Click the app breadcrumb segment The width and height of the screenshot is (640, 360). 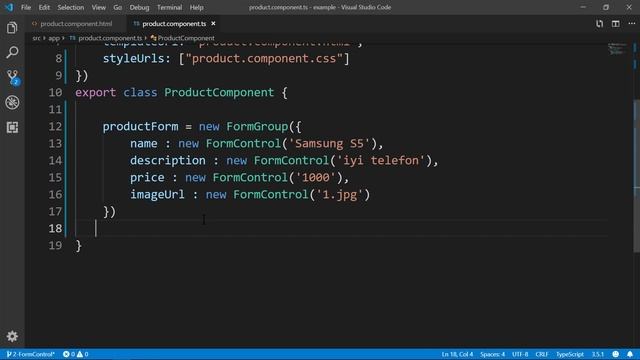click(x=54, y=38)
